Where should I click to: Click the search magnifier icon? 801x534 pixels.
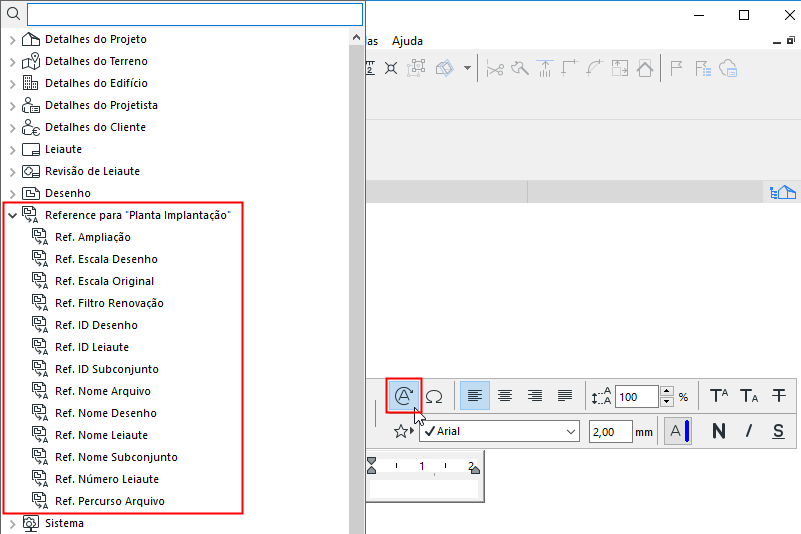point(13,13)
